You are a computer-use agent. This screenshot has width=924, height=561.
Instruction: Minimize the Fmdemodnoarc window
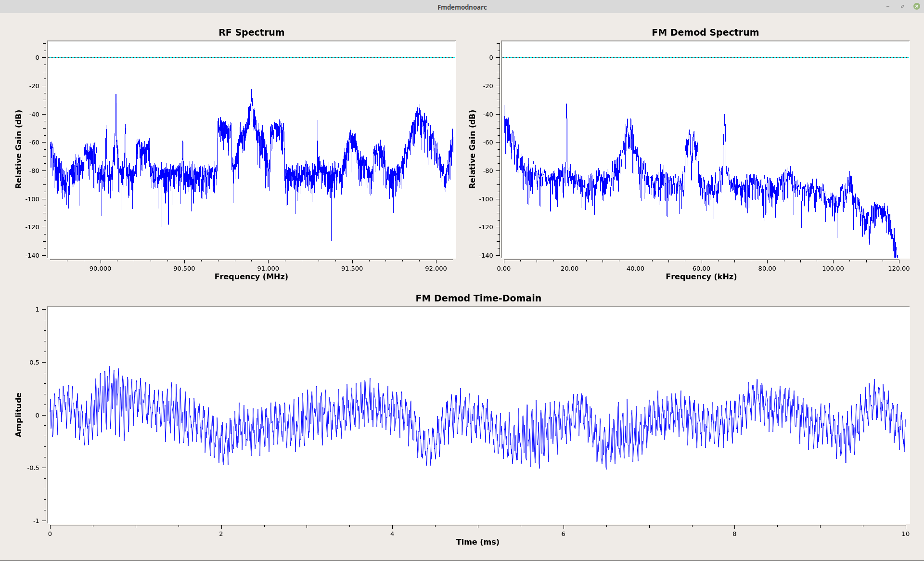tap(888, 6)
